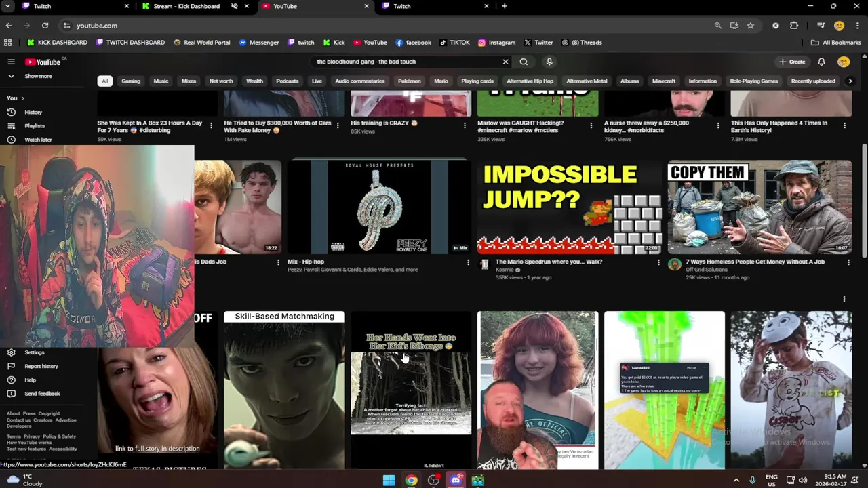Open the YouTube guide hamburger menu
The width and height of the screenshot is (868, 488).
[x=11, y=62]
